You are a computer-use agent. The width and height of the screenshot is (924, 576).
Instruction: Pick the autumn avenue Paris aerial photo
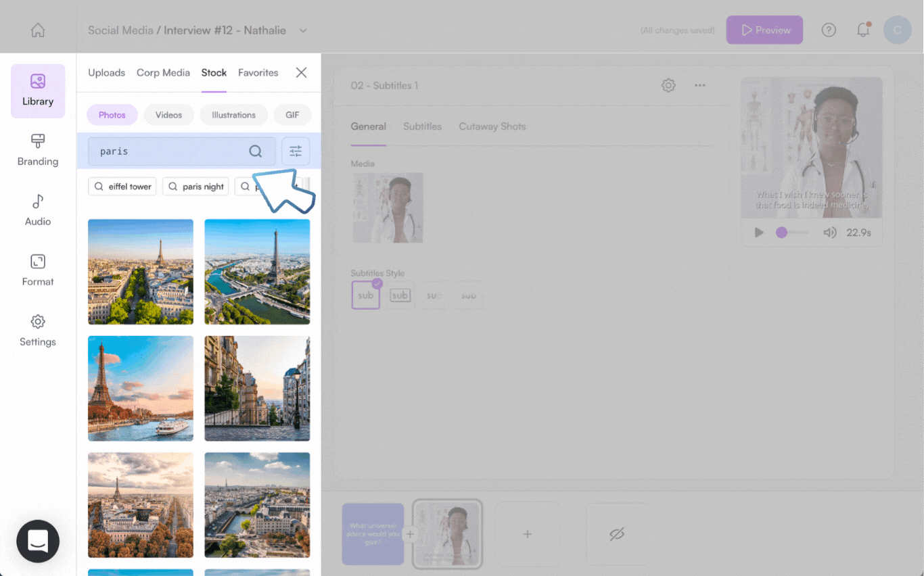click(x=141, y=505)
